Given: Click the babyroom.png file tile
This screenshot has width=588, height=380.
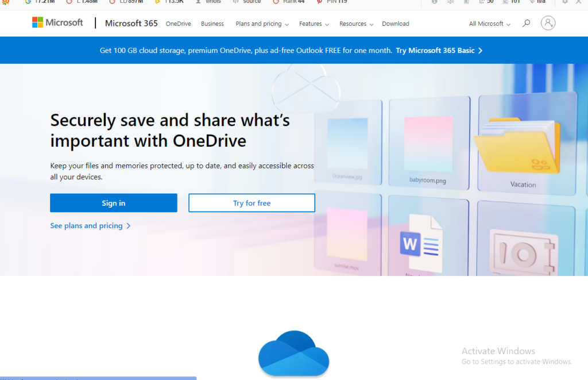Looking at the screenshot, I should [x=428, y=143].
